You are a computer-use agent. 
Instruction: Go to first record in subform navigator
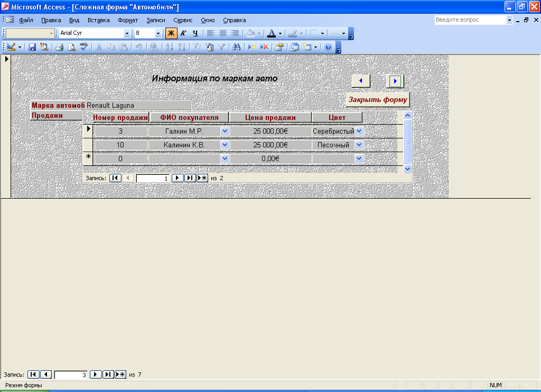pyautogui.click(x=115, y=178)
